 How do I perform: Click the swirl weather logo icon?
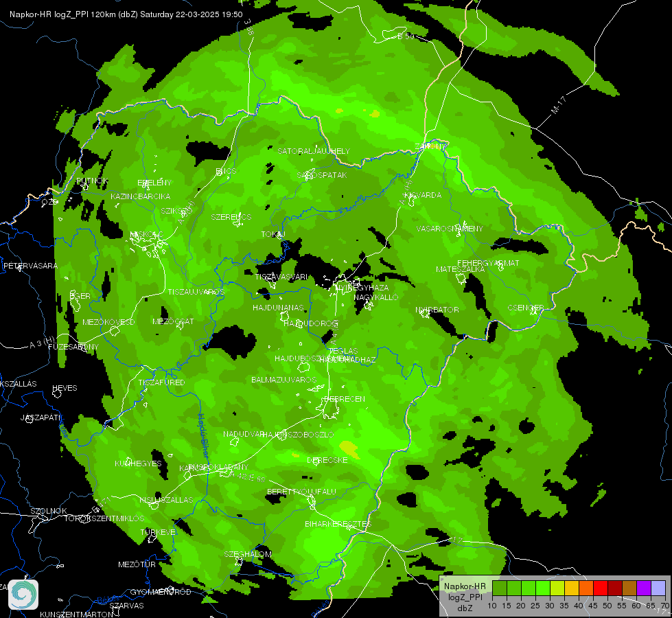[23, 595]
